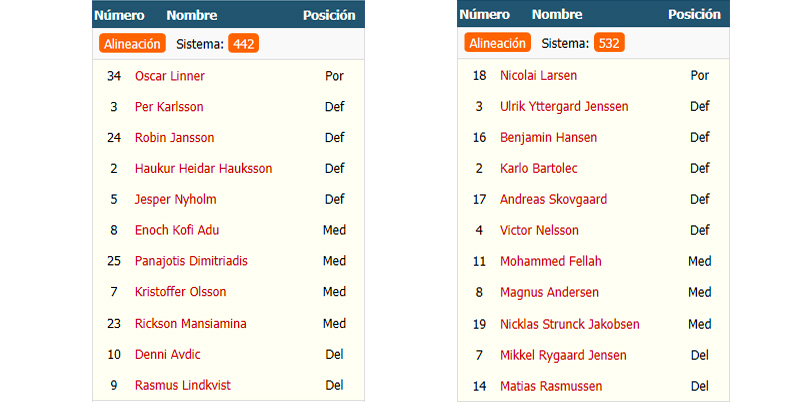Viewport: 810px width, 402px height.
Task: Open Enoch Kofi Adu player link
Action: (177, 230)
